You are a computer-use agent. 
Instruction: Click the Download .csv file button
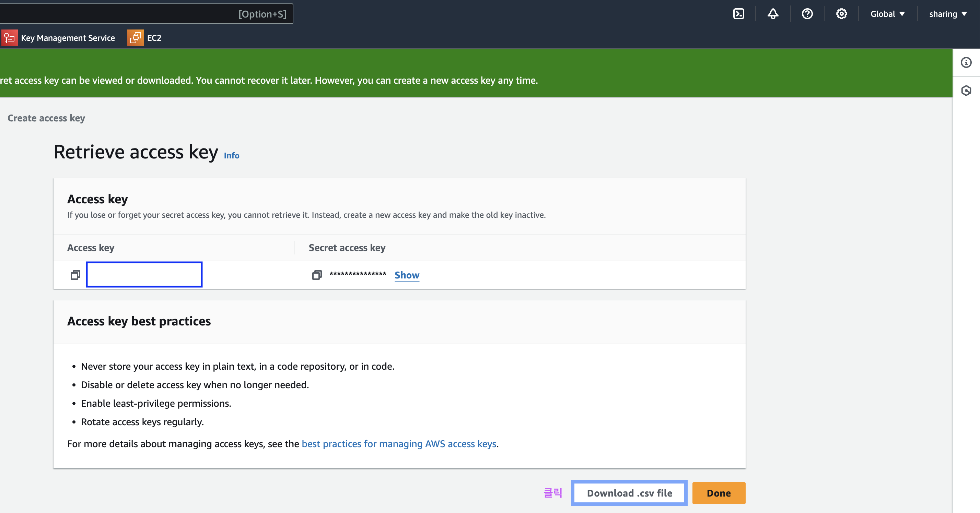coord(629,493)
